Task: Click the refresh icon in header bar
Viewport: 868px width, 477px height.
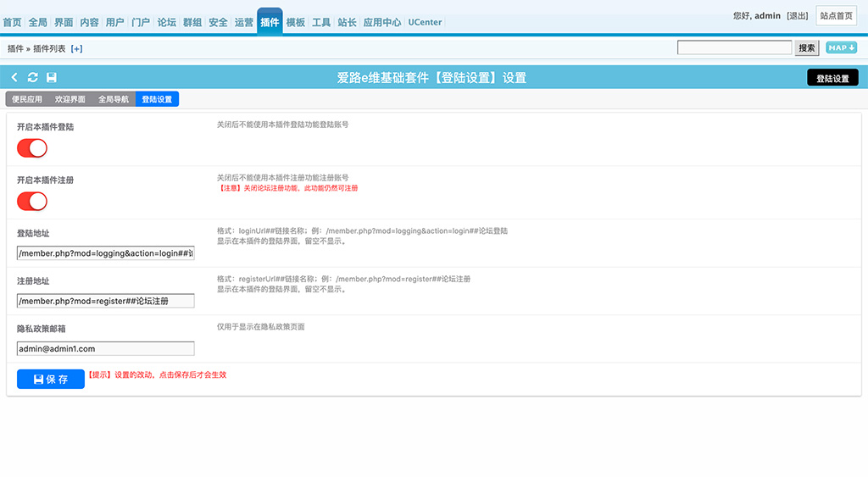Action: tap(33, 78)
